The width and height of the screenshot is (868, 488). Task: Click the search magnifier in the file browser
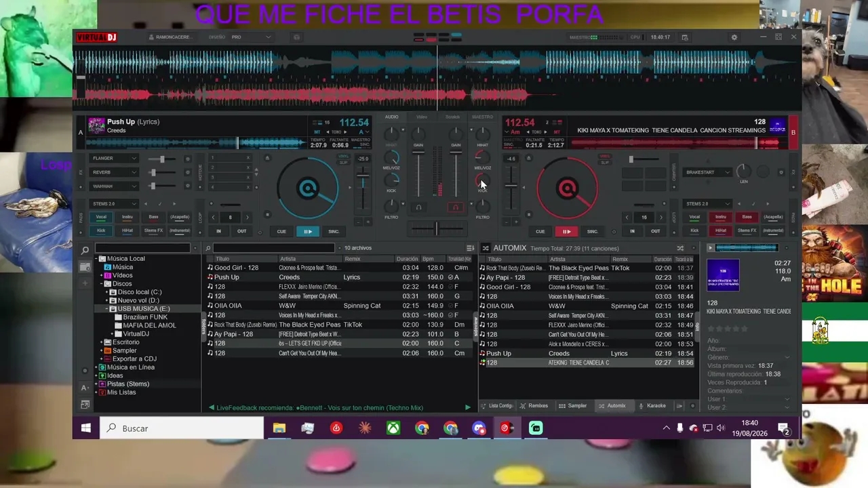click(208, 248)
